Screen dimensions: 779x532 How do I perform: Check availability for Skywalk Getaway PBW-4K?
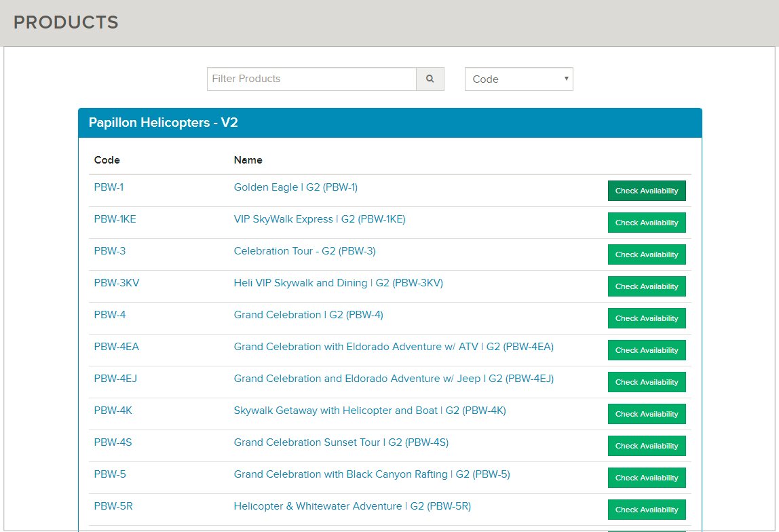coord(646,414)
